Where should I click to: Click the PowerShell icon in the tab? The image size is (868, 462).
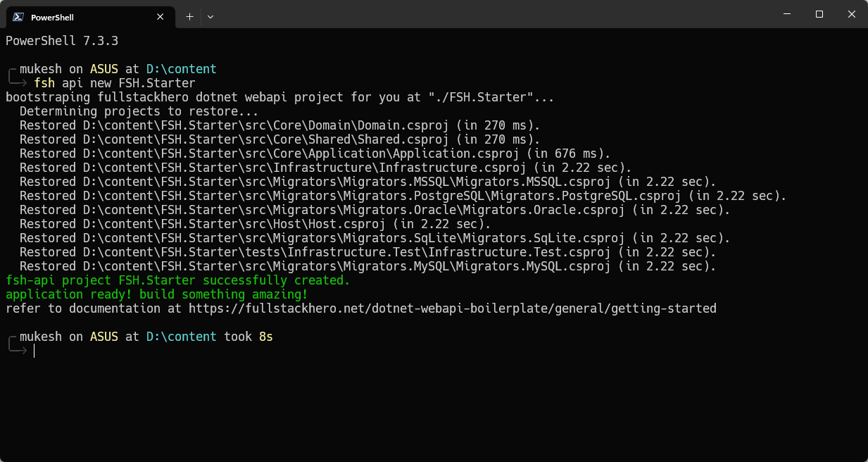pyautogui.click(x=18, y=17)
